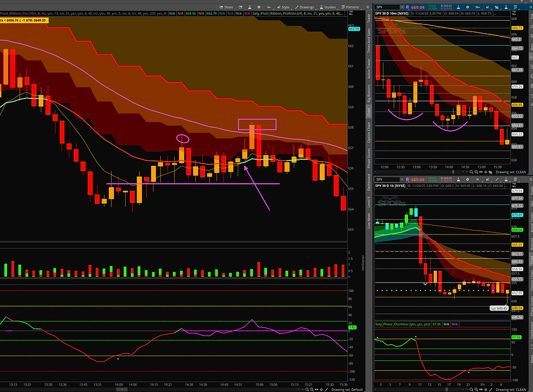The image size is (533, 392).
Task: Click the Lo: 649.45 bubble on 1h chart
Action: point(499,308)
